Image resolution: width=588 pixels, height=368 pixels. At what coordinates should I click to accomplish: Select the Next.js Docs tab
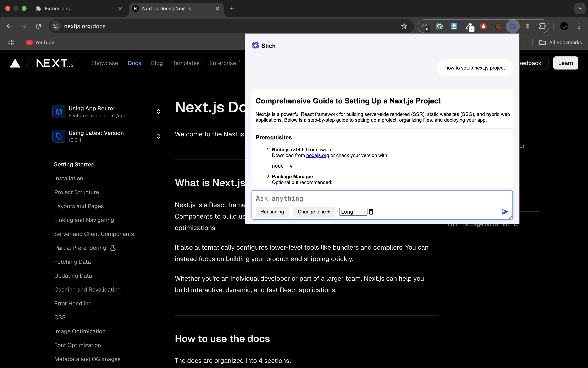176,9
